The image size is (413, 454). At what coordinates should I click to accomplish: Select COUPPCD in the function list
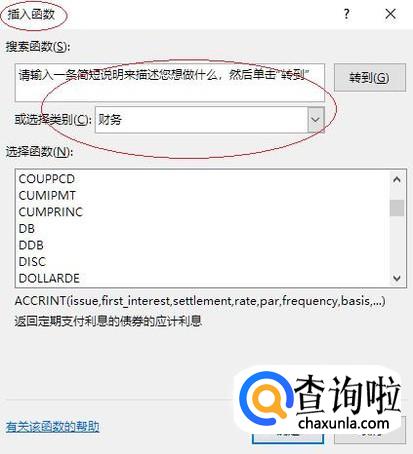47,179
